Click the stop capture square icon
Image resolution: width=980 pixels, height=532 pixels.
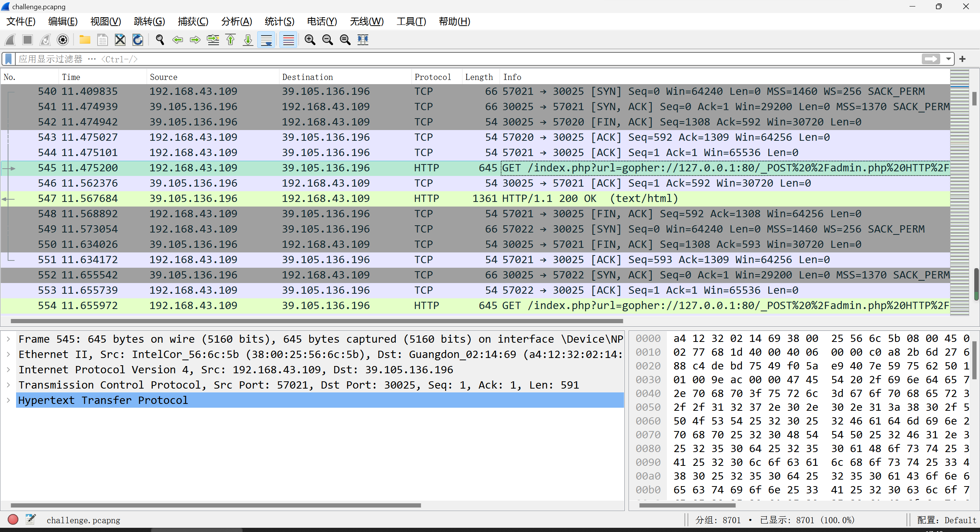28,40
